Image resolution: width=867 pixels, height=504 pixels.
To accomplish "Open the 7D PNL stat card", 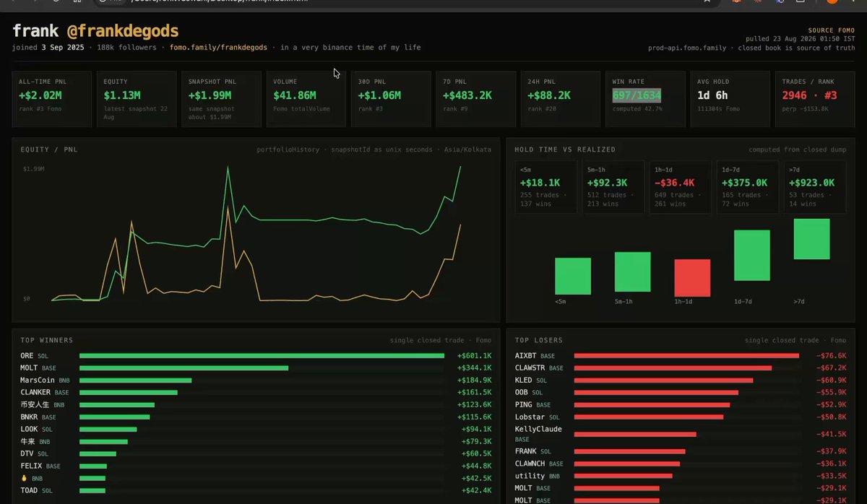I will tap(476, 99).
